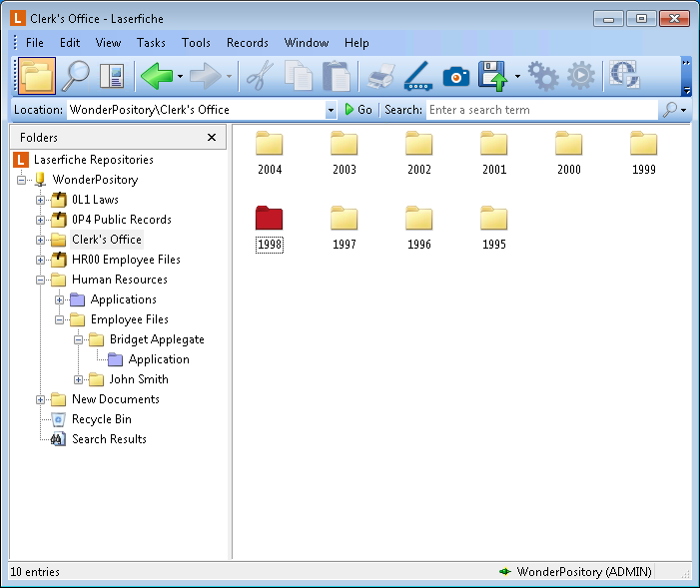The width and height of the screenshot is (700, 588).
Task: Expand the 0L1 Laws folder
Action: (40, 200)
